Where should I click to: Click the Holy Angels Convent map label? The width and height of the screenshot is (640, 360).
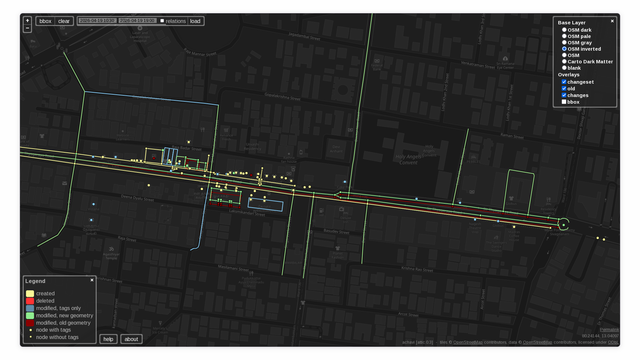pos(409,160)
